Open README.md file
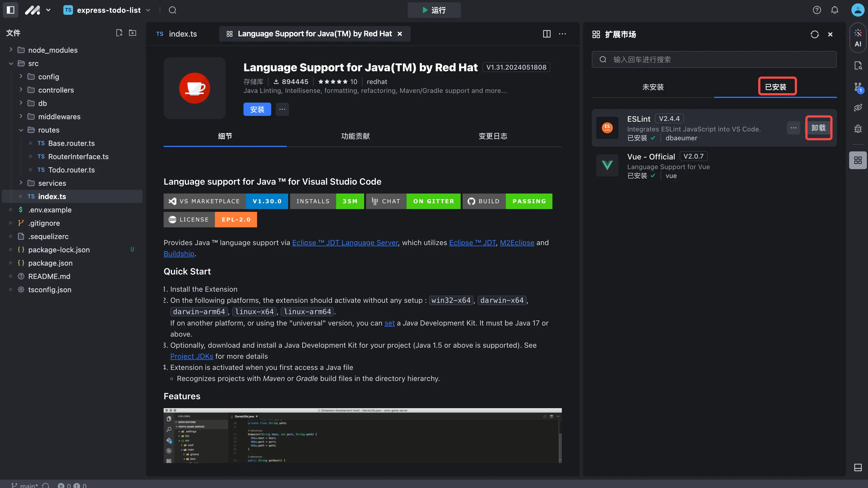The height and width of the screenshot is (488, 868). (x=49, y=276)
